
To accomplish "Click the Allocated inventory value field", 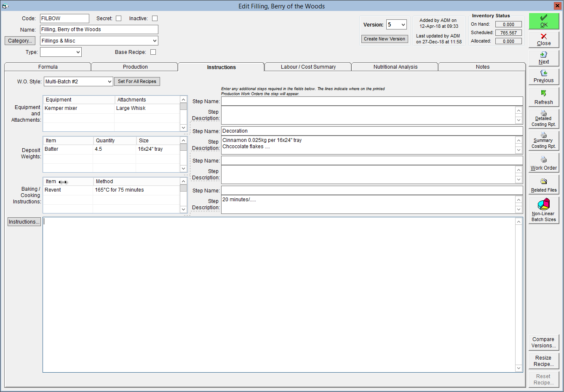I will [508, 41].
